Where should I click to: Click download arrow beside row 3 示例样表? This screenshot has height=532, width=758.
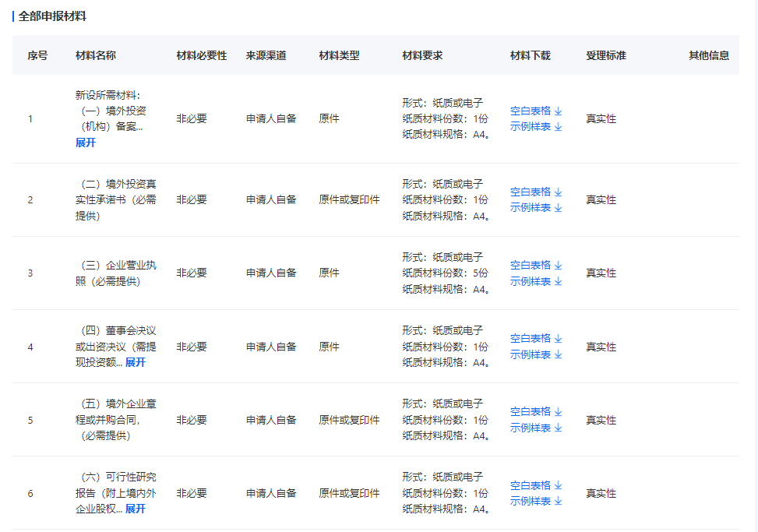[558, 281]
